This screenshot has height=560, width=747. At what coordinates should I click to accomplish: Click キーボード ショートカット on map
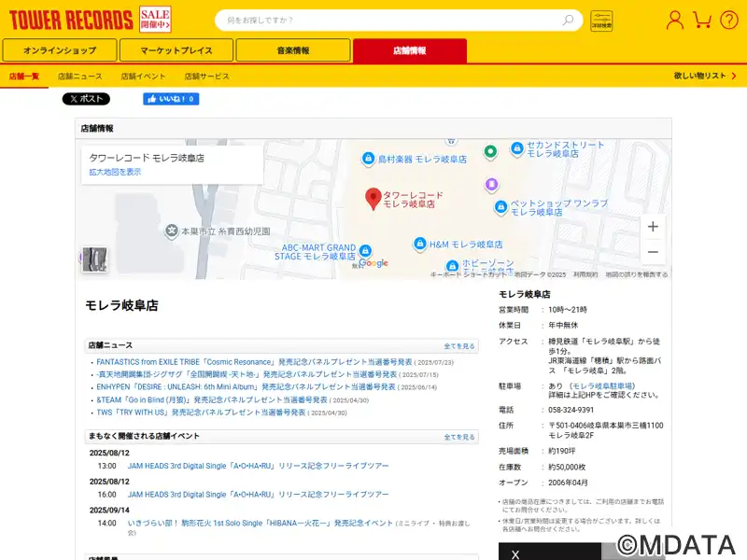pos(469,274)
